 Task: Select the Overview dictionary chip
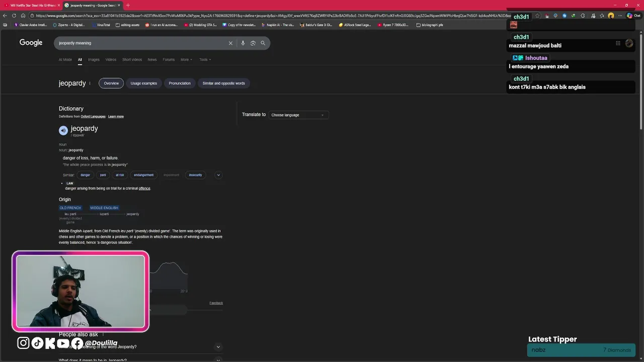pos(111,83)
